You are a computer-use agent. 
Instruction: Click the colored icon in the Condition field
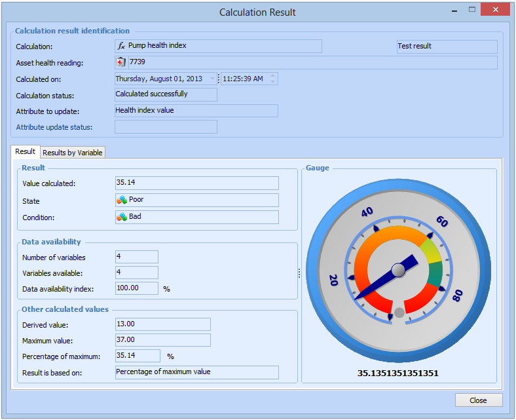tap(122, 217)
